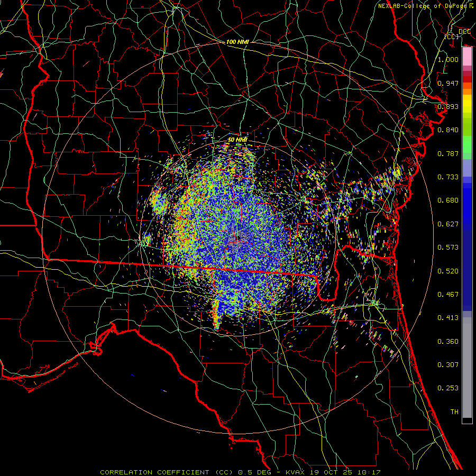Click the 0.787 legend value
476x476 pixels.
click(x=448, y=153)
